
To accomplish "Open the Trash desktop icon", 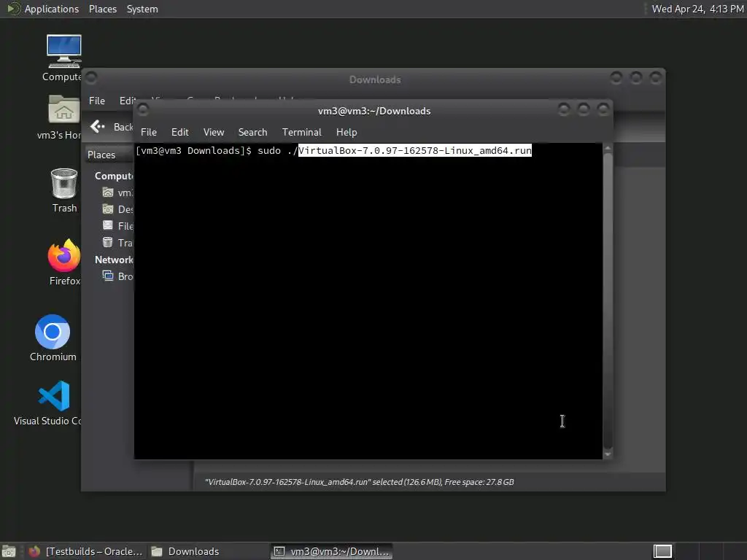I will (x=64, y=190).
